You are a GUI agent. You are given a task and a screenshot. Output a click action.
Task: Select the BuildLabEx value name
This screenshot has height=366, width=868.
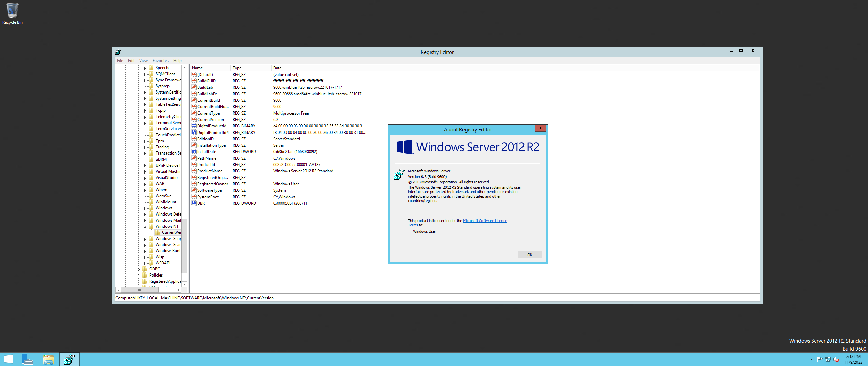click(x=207, y=94)
